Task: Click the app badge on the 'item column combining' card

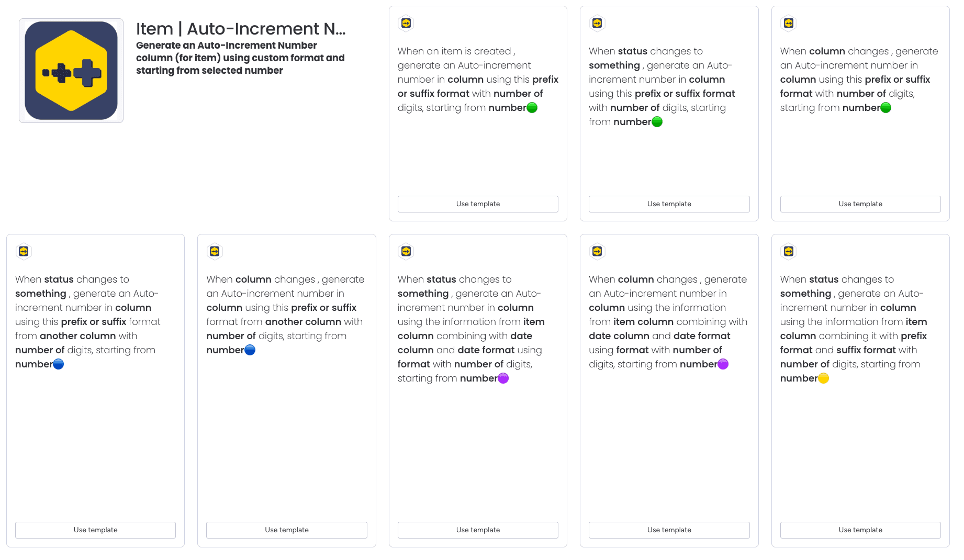Action: click(x=597, y=251)
